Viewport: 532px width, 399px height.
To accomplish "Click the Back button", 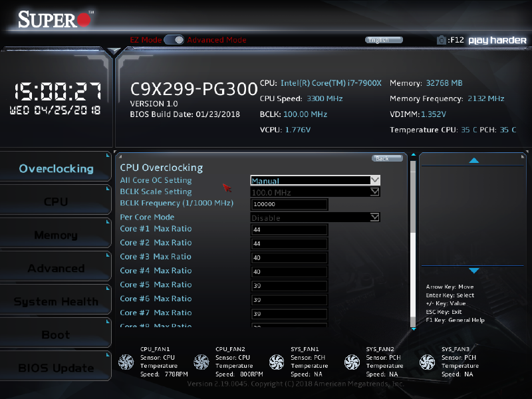I will (386, 158).
